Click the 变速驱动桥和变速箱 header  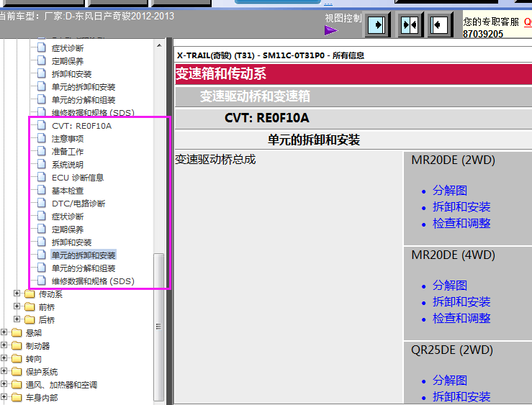coord(353,96)
